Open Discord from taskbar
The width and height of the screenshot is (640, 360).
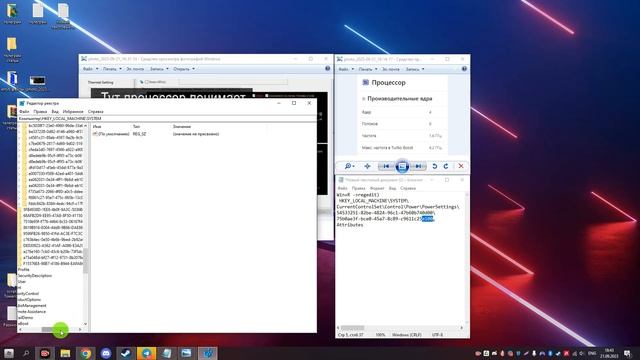click(x=106, y=353)
